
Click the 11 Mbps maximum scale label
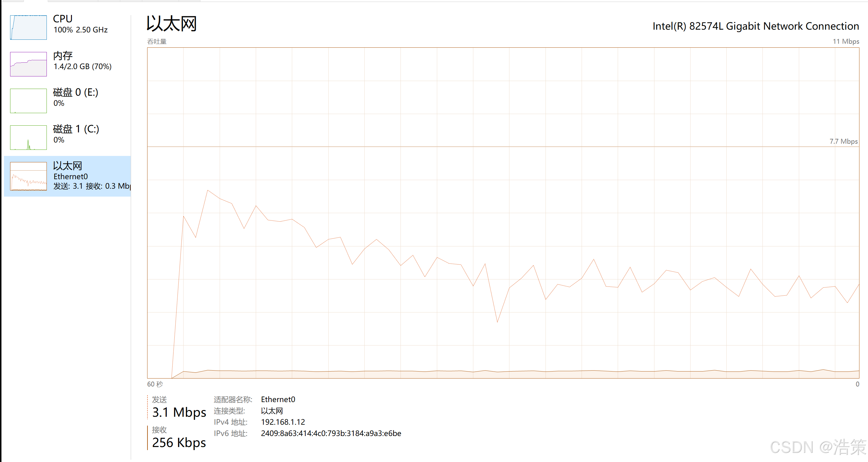tap(845, 42)
